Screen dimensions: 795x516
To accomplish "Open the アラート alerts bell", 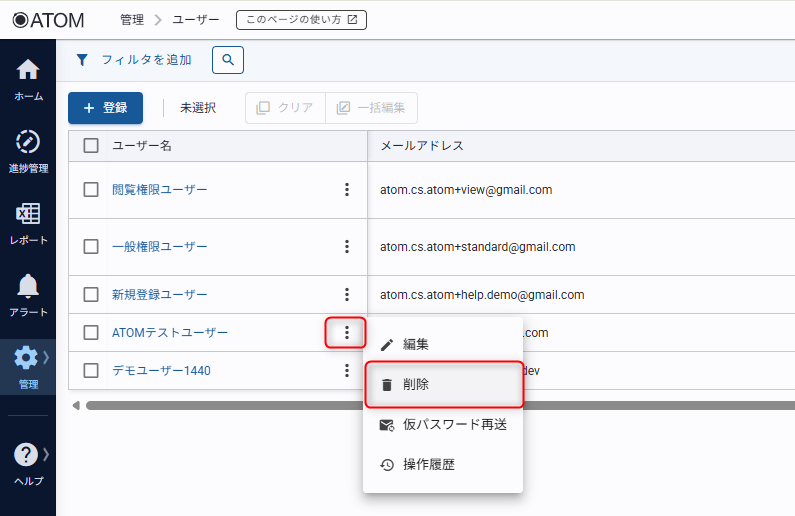I will 28,294.
